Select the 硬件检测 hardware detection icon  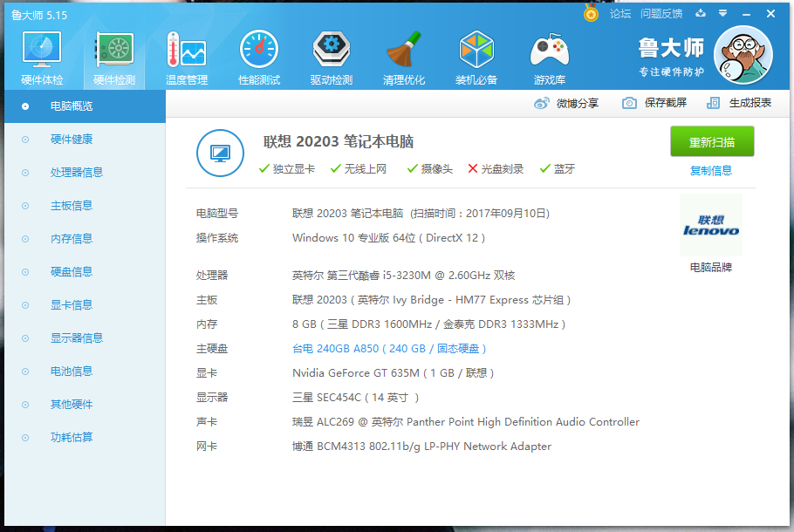pos(114,58)
